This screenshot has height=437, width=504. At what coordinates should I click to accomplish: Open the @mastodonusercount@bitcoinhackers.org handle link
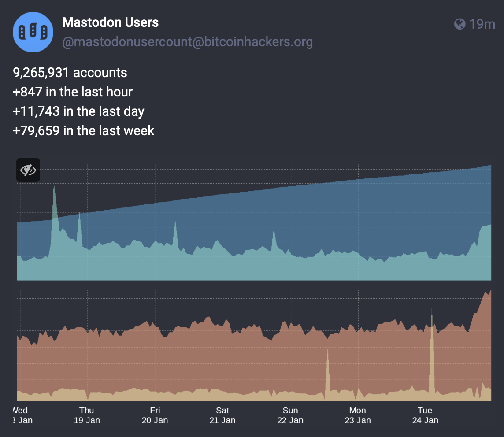coord(187,42)
